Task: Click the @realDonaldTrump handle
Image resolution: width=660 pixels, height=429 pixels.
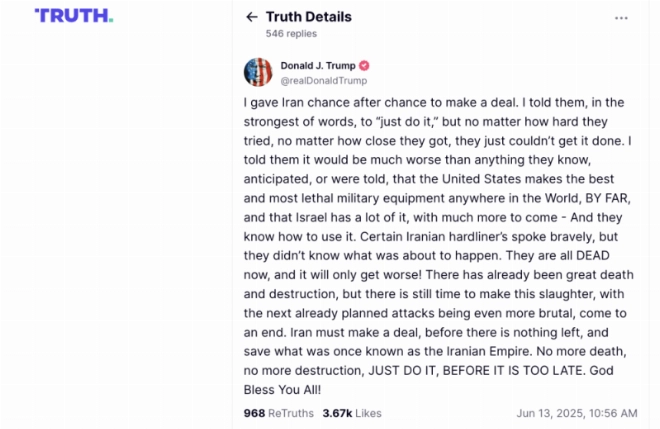Action: [324, 80]
